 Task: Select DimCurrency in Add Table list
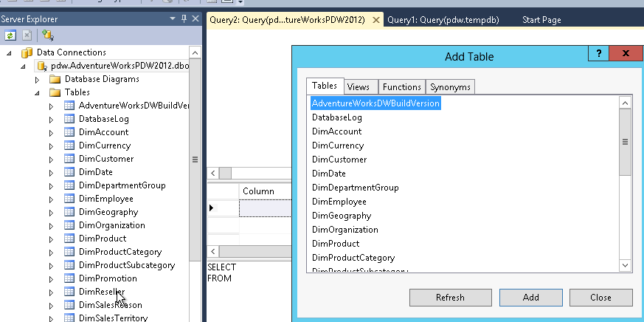tap(338, 145)
